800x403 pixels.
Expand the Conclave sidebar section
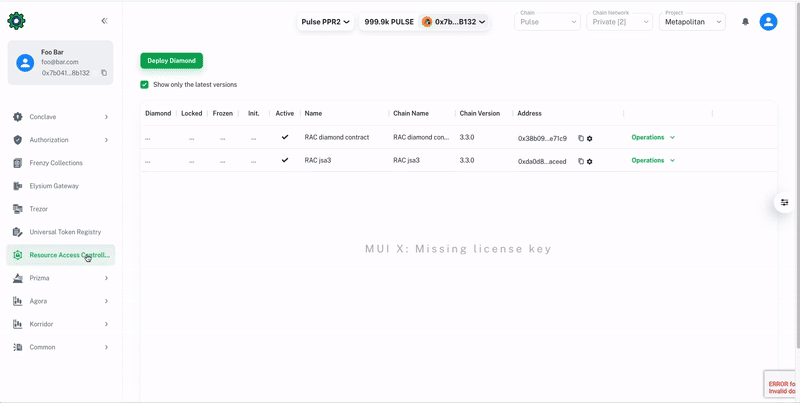tap(60, 117)
